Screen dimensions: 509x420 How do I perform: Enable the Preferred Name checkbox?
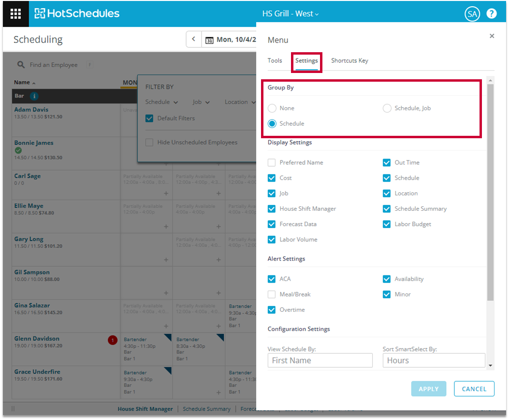click(272, 162)
